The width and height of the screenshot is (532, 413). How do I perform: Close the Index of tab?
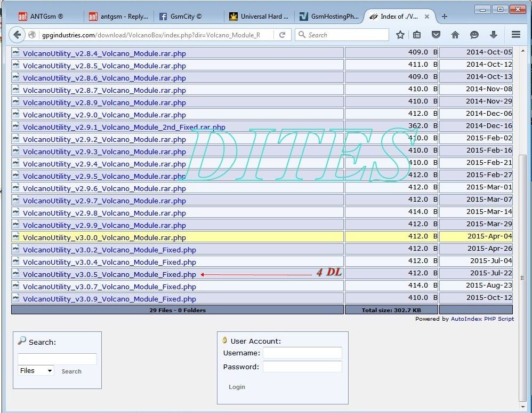tap(427, 17)
